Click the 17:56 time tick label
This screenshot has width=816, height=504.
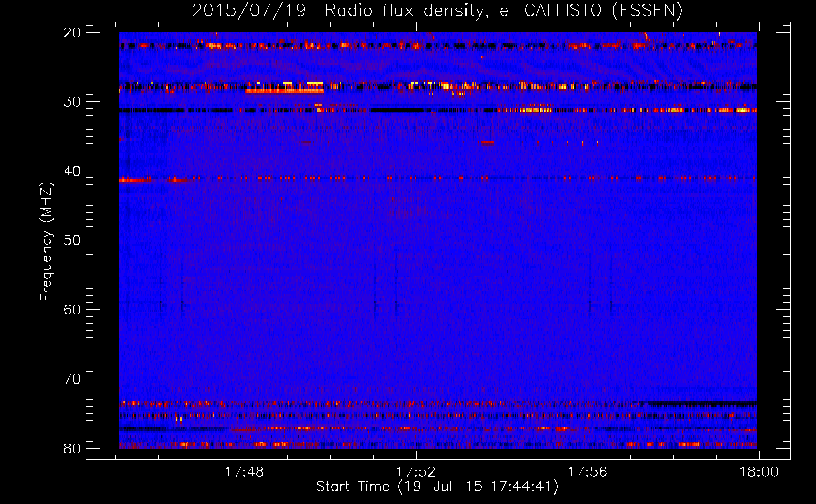coord(588,472)
